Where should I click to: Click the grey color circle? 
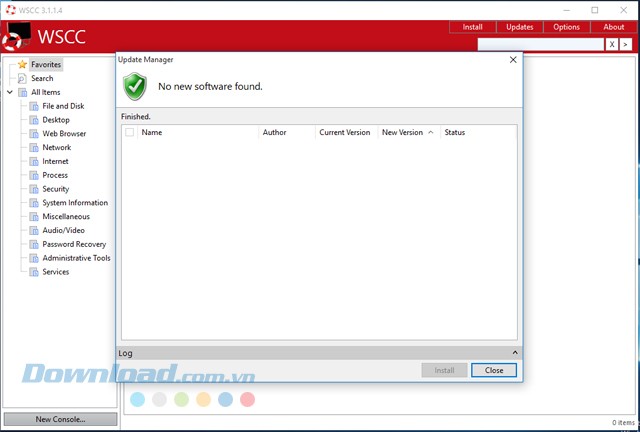(x=159, y=399)
